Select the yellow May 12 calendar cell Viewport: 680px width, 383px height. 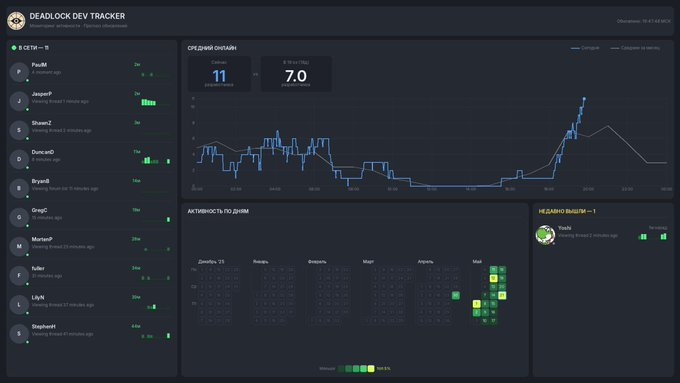point(493,278)
